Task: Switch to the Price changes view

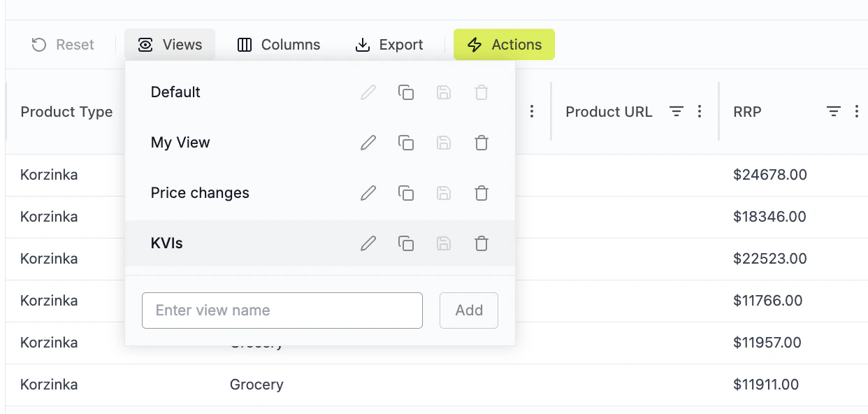Action: tap(200, 193)
